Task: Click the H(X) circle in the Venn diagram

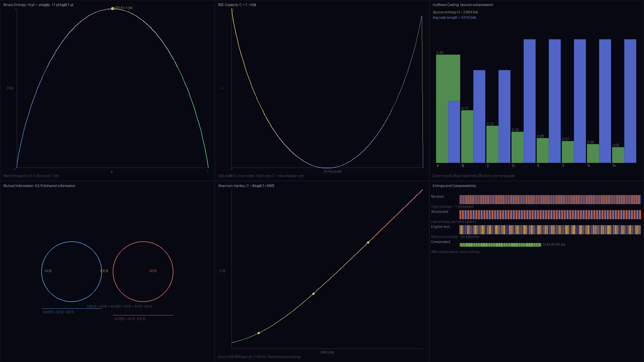Action: (x=48, y=271)
